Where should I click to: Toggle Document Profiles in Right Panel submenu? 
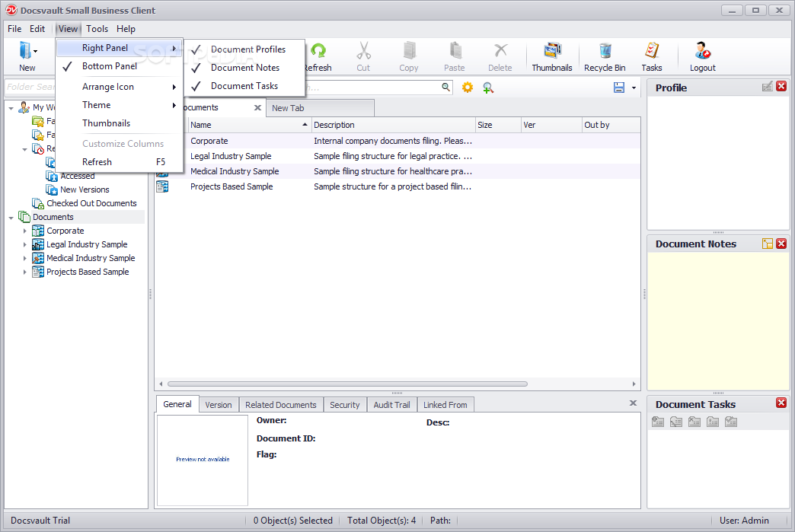(244, 49)
